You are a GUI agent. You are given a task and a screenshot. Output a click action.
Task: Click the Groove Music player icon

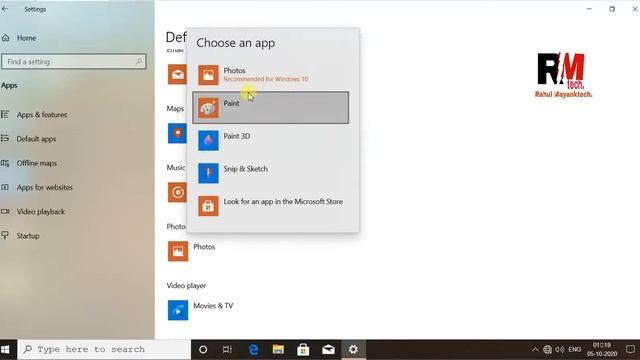pyautogui.click(x=177, y=192)
